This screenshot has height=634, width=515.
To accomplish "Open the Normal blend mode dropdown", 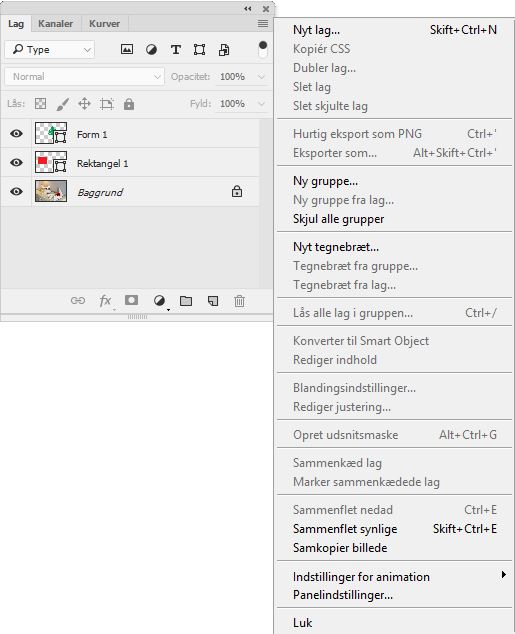I will point(84,76).
